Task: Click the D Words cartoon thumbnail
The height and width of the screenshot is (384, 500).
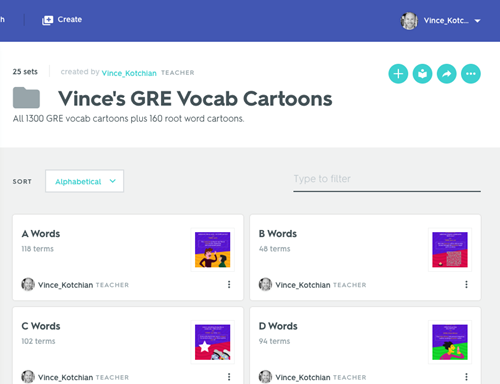Action: [x=450, y=342]
